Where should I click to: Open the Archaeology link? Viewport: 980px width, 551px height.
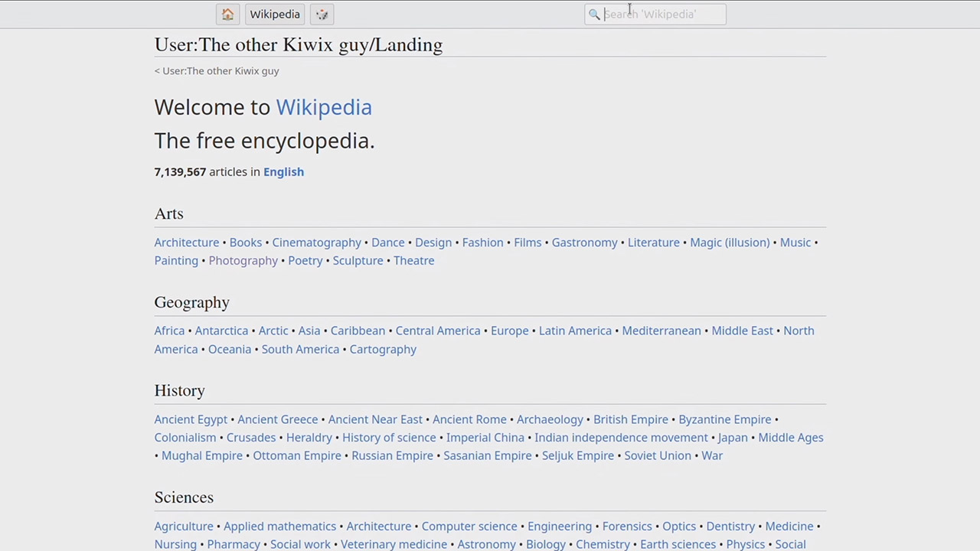(x=550, y=419)
